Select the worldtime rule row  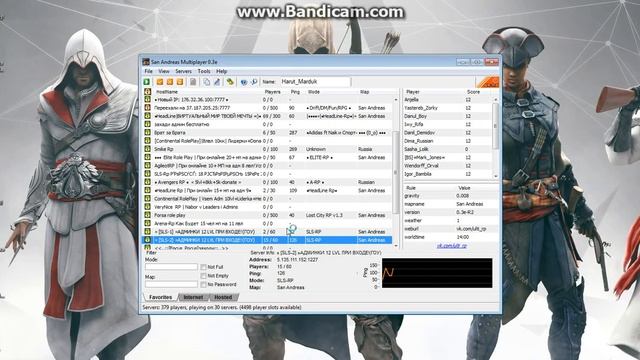pos(451,237)
